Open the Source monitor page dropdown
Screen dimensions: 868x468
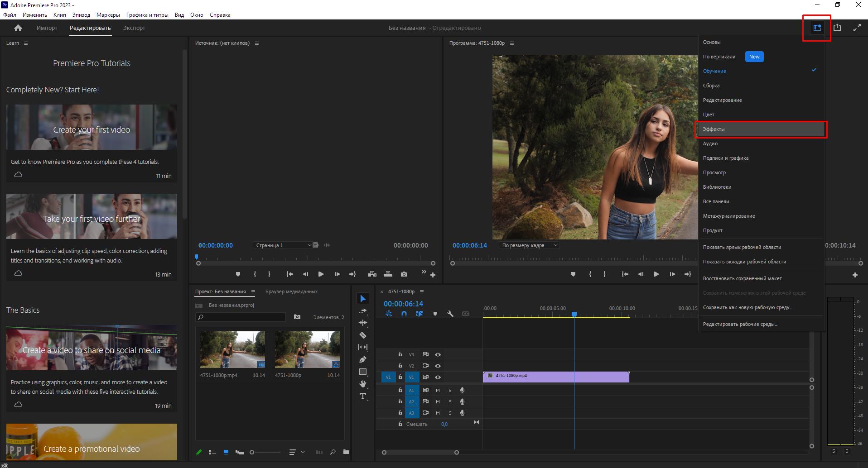point(283,245)
